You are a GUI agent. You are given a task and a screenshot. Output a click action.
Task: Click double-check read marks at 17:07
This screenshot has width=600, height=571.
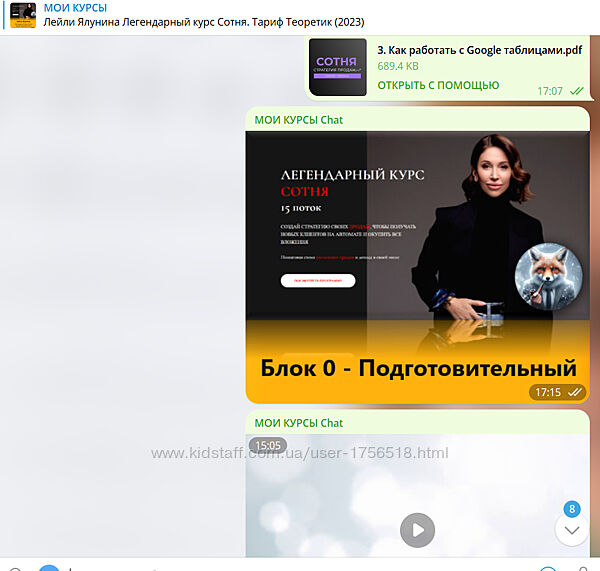(577, 90)
